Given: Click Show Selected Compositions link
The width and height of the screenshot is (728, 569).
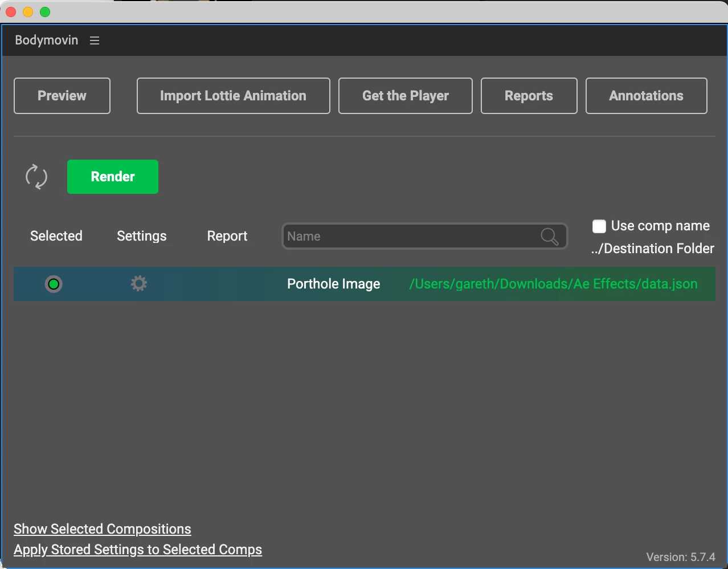Looking at the screenshot, I should (103, 529).
